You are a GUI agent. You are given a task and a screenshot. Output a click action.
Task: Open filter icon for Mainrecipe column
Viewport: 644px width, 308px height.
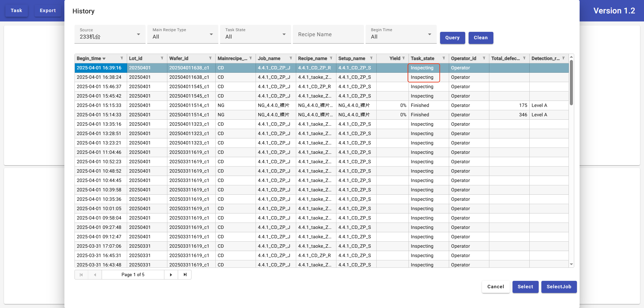tap(251, 58)
